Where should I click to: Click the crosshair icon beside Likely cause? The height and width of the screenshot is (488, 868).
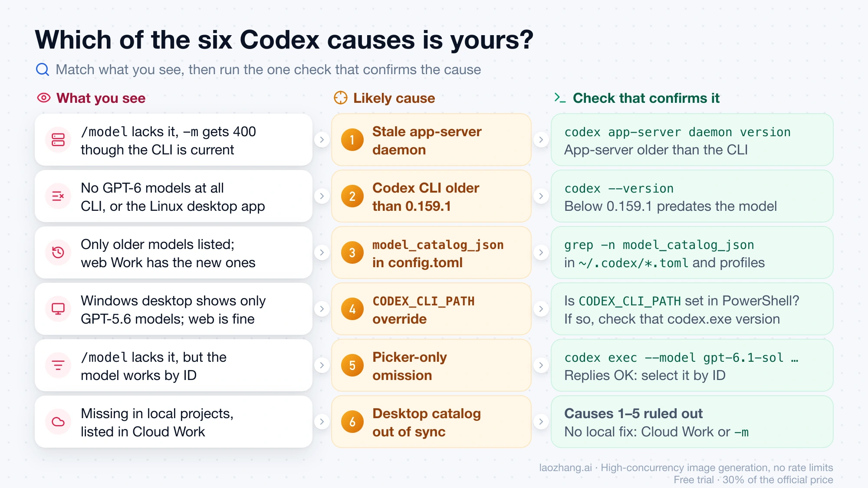point(341,98)
